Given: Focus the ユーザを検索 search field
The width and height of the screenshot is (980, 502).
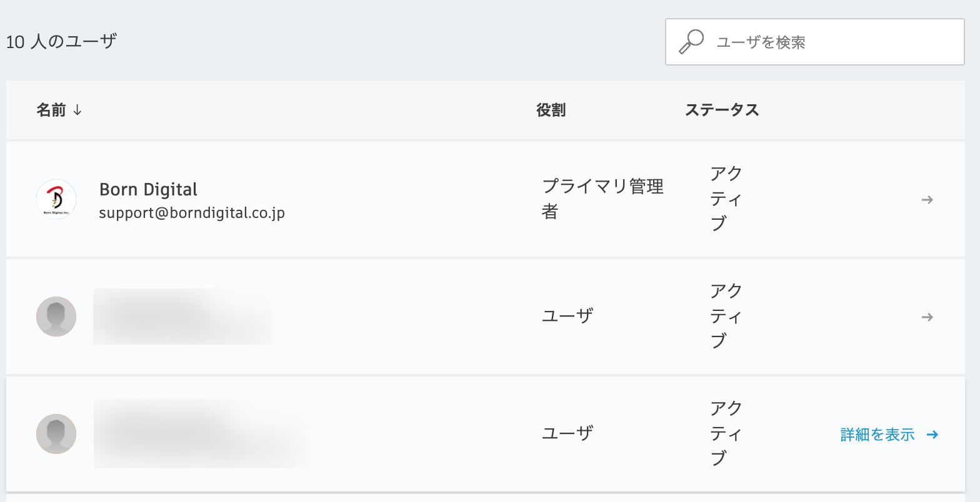Looking at the screenshot, I should point(815,42).
